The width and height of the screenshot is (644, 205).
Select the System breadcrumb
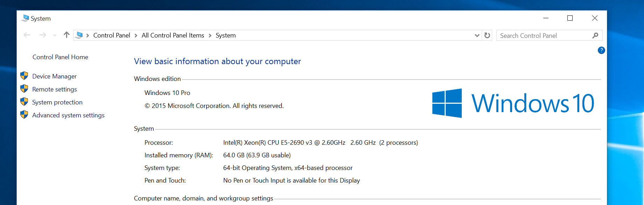click(x=226, y=35)
